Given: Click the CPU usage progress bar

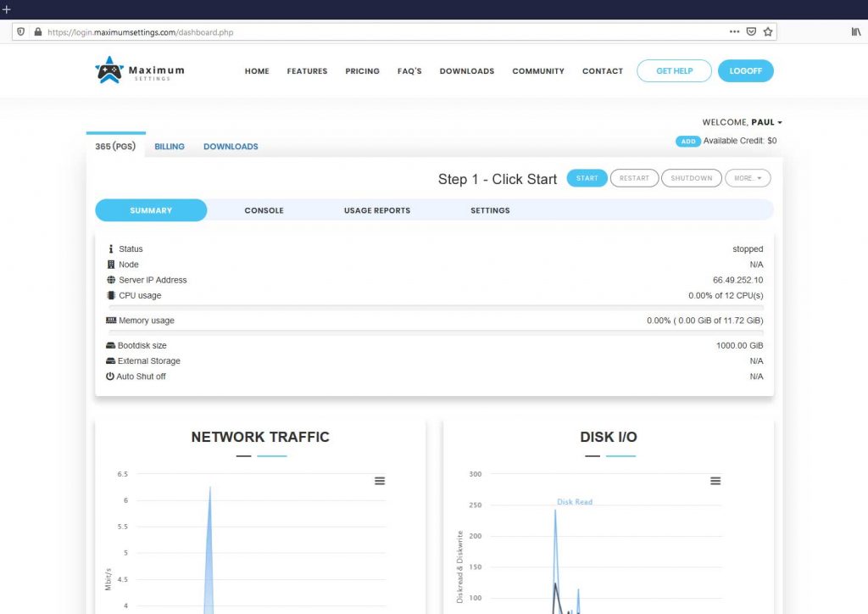Looking at the screenshot, I should (437, 307).
